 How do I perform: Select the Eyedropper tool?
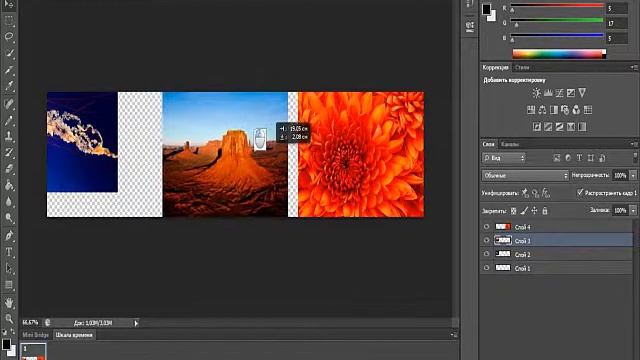point(9,86)
